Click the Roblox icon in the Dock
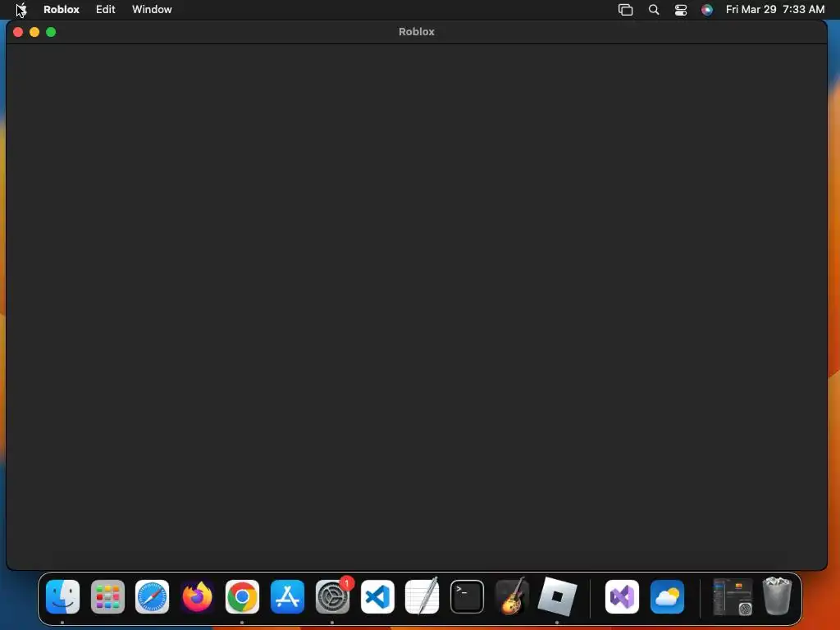The width and height of the screenshot is (840, 630). click(557, 596)
